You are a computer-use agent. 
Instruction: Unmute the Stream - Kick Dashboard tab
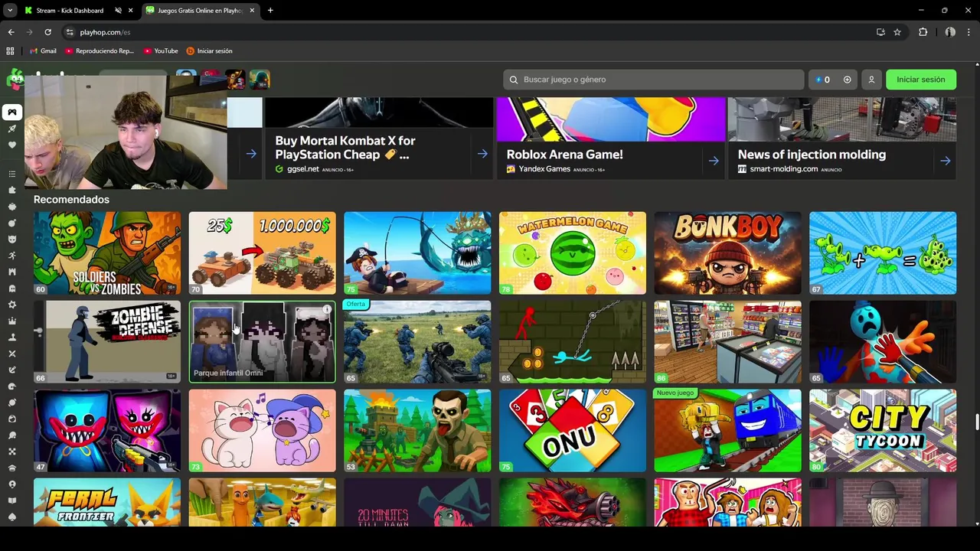tap(118, 10)
